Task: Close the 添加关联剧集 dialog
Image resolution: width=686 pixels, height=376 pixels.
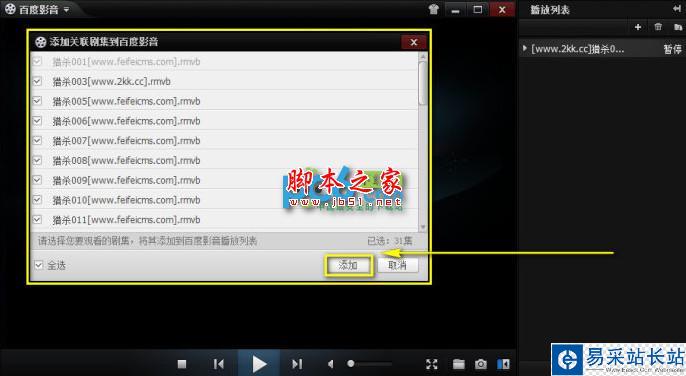Action: click(414, 42)
